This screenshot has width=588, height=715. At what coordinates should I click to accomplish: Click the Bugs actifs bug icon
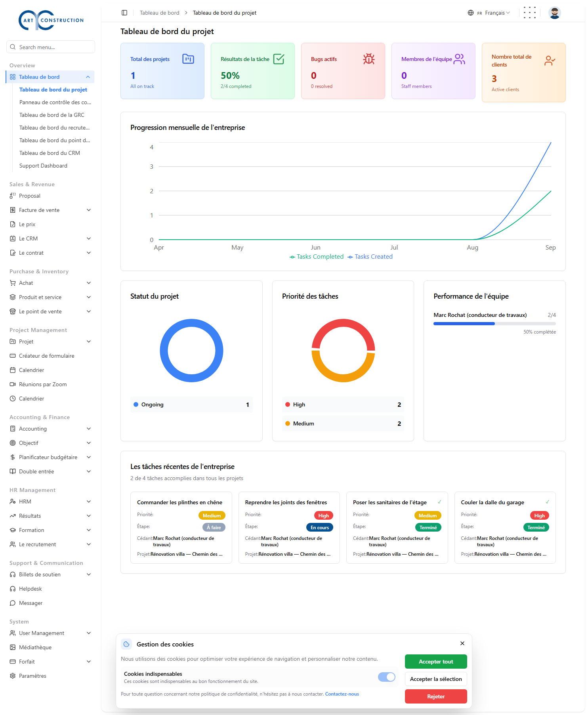click(x=369, y=59)
